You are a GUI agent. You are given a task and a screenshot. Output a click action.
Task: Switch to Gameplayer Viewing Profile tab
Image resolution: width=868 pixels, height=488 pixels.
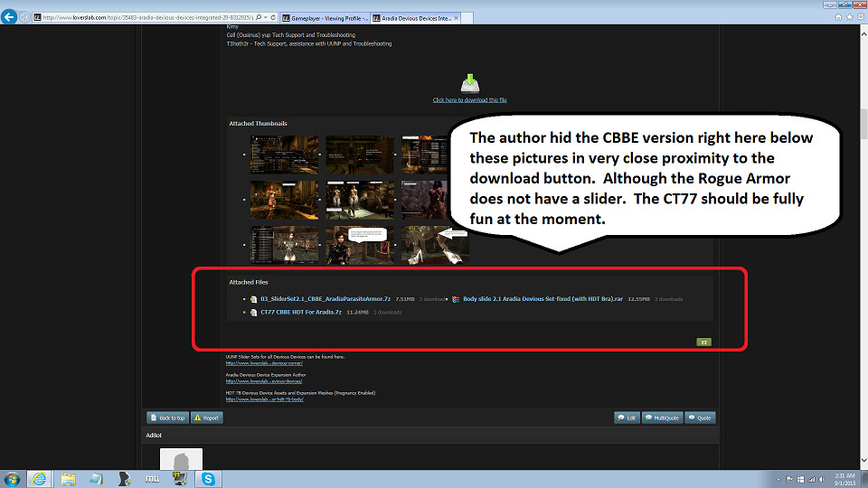point(325,17)
